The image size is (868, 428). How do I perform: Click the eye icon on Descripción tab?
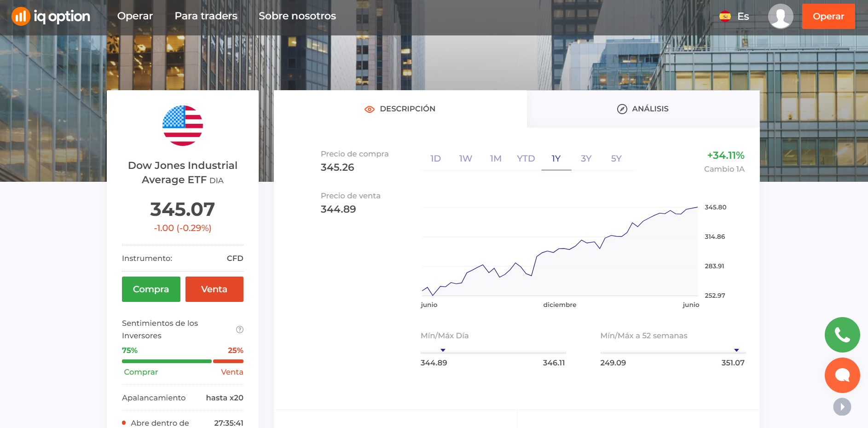coord(369,109)
